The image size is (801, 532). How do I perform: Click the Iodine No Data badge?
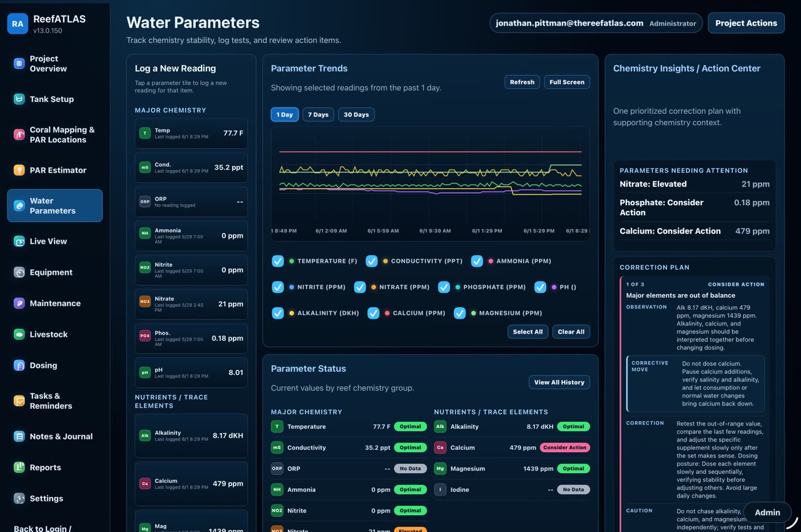[x=573, y=489]
